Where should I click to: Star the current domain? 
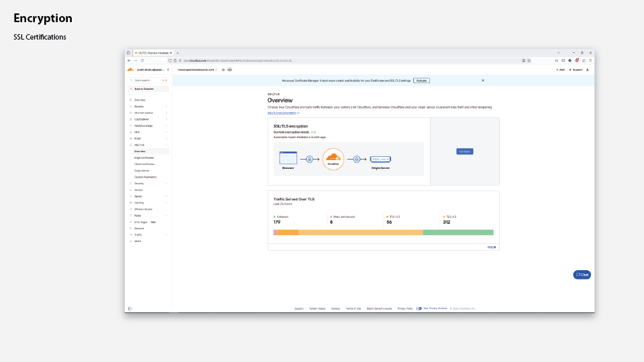(x=223, y=70)
